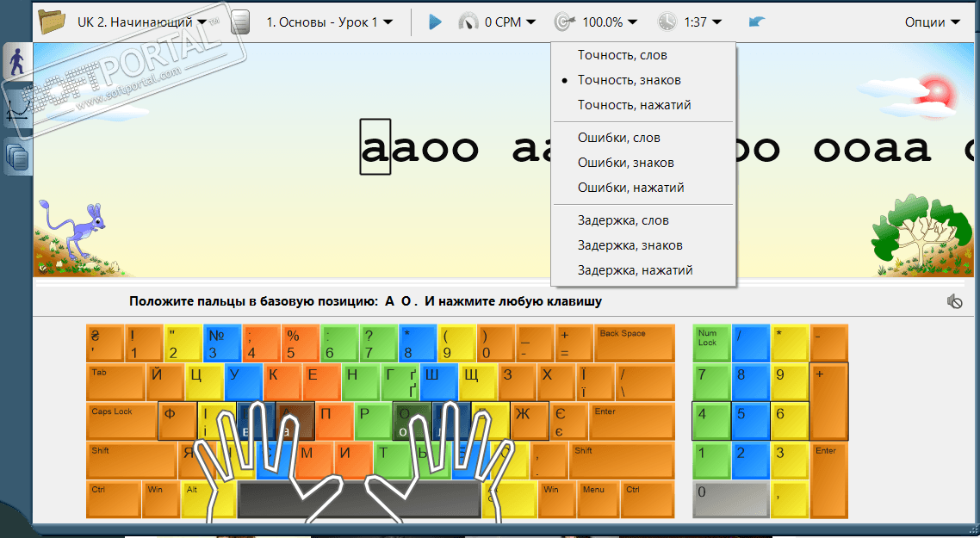Screen dimensions: 980x538
Task: Open the Опции menu
Action: (933, 22)
